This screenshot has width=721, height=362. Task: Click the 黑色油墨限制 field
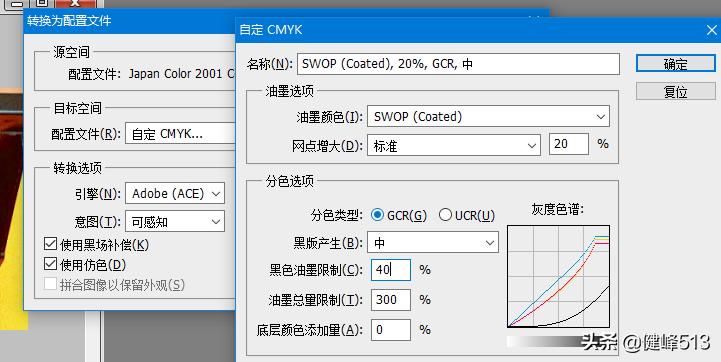tap(390, 270)
